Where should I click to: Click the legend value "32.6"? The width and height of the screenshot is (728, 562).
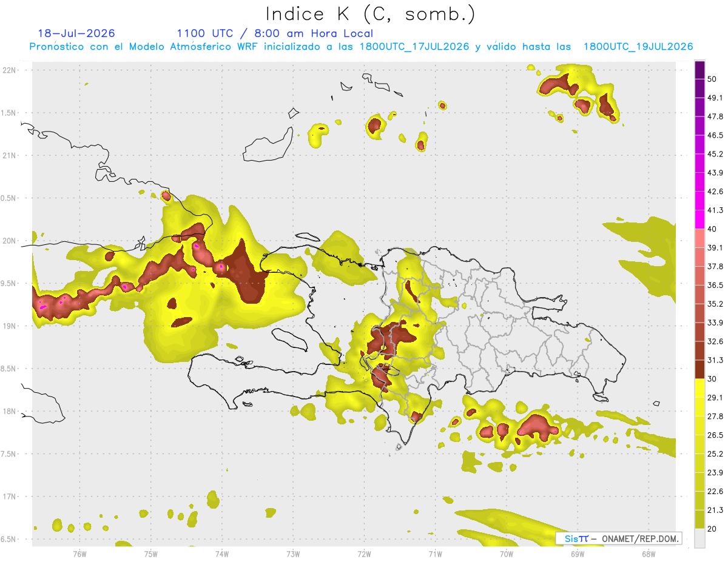pos(715,341)
